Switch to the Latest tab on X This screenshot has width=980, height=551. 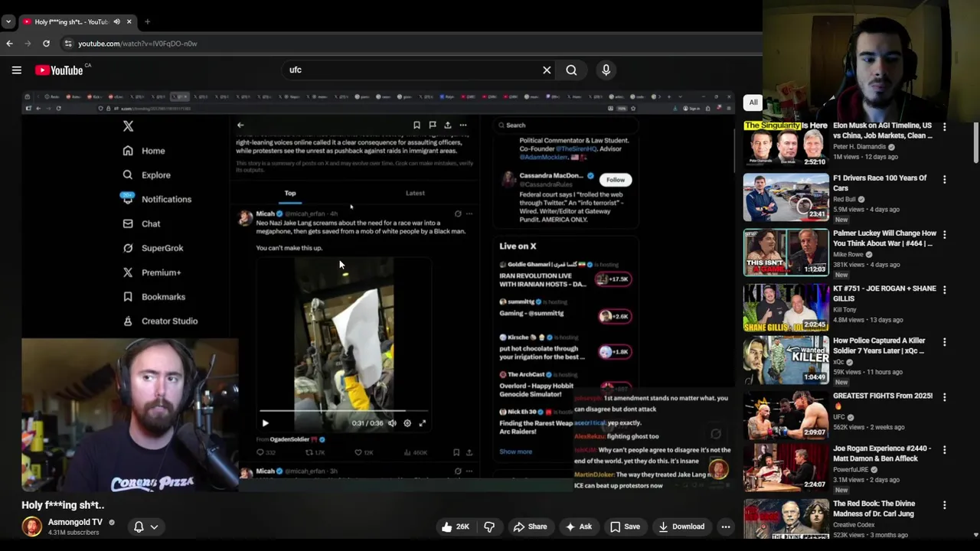[x=415, y=193]
